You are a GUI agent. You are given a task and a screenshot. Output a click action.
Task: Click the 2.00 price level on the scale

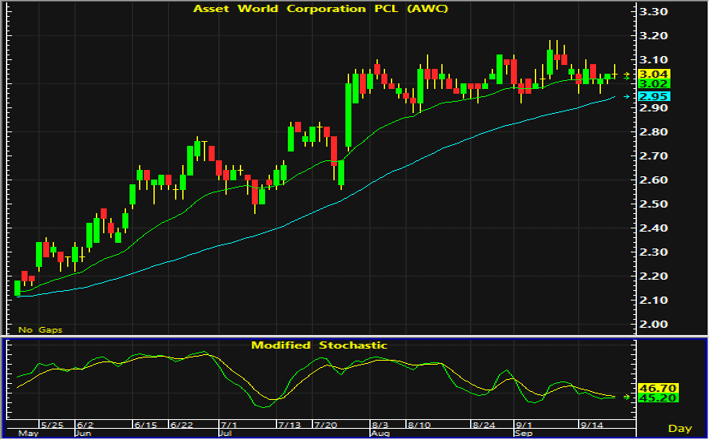653,324
